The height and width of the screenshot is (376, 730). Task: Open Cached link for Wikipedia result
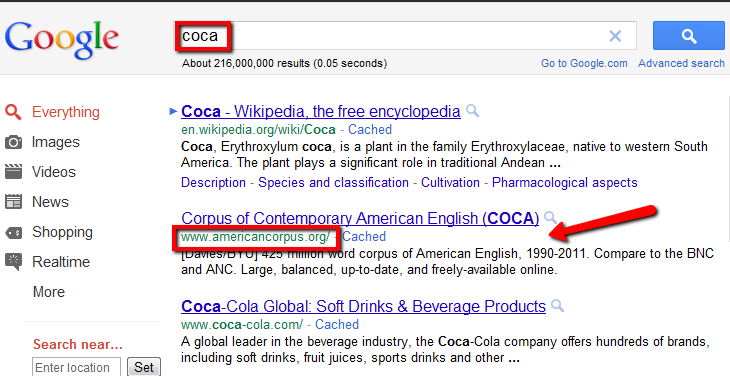370,129
